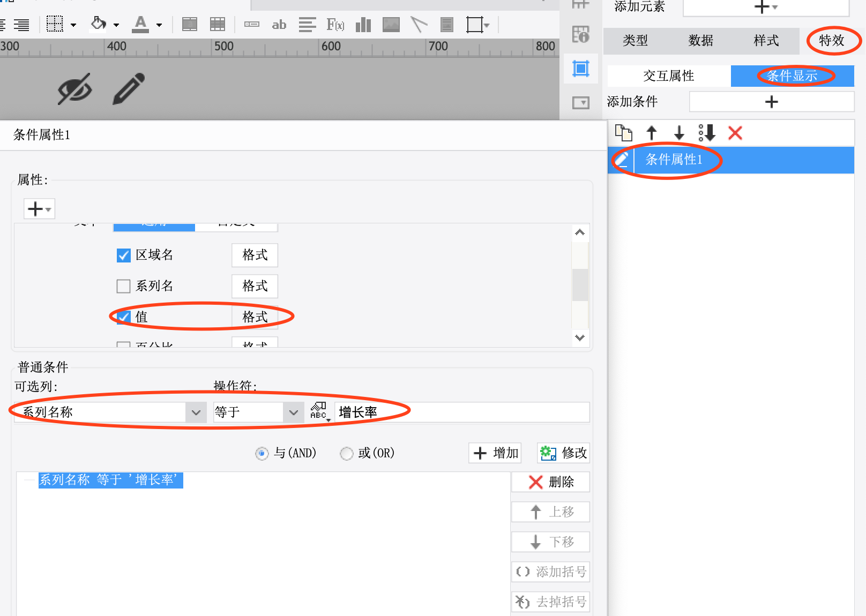Click the properties list scroll down arrow
866x616 pixels.
click(580, 338)
